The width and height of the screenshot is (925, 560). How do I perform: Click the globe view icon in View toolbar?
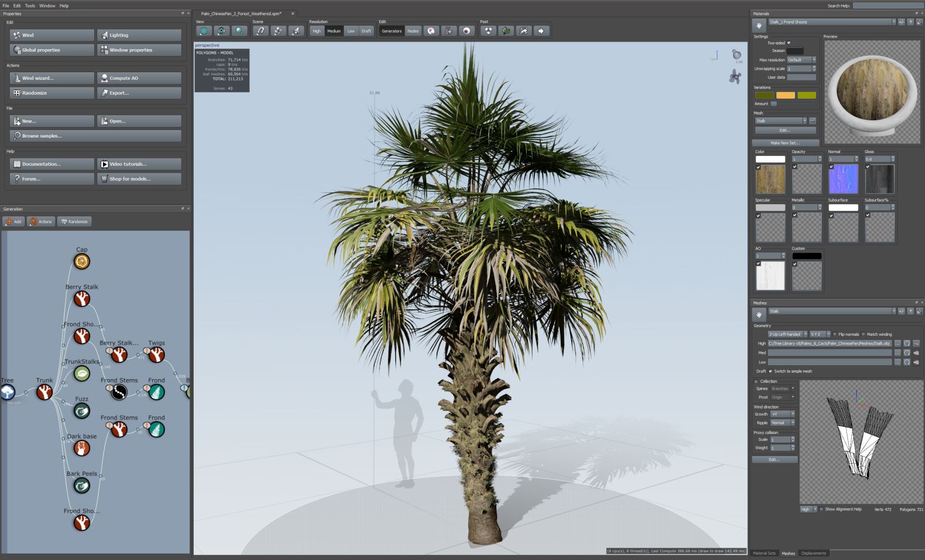click(x=204, y=31)
